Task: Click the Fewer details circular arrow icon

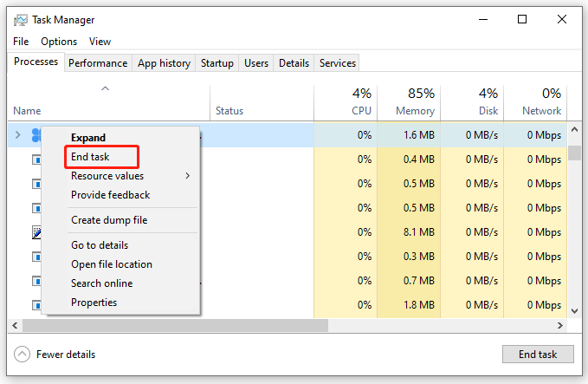Action: (x=23, y=354)
